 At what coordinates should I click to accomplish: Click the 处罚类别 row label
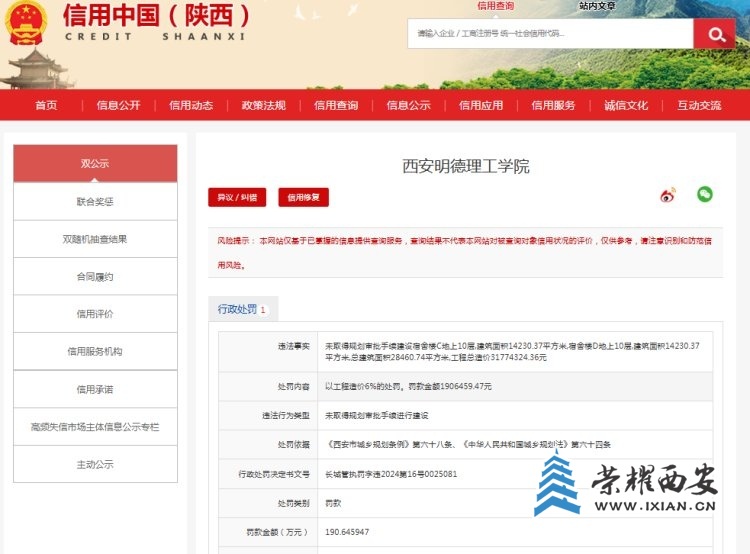[x=294, y=503]
